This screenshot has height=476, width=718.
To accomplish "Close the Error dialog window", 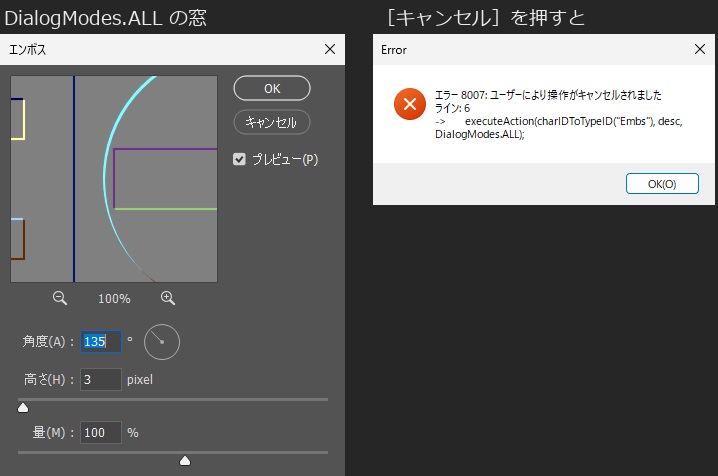I will click(700, 49).
